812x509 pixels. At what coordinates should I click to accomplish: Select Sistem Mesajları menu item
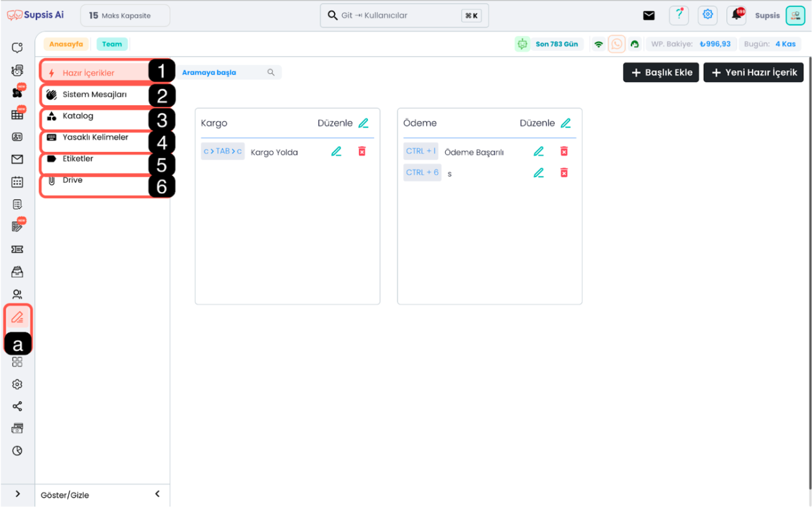pos(94,95)
